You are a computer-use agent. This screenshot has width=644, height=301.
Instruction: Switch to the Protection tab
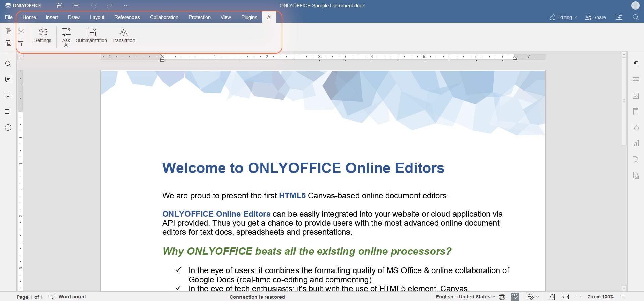point(200,17)
